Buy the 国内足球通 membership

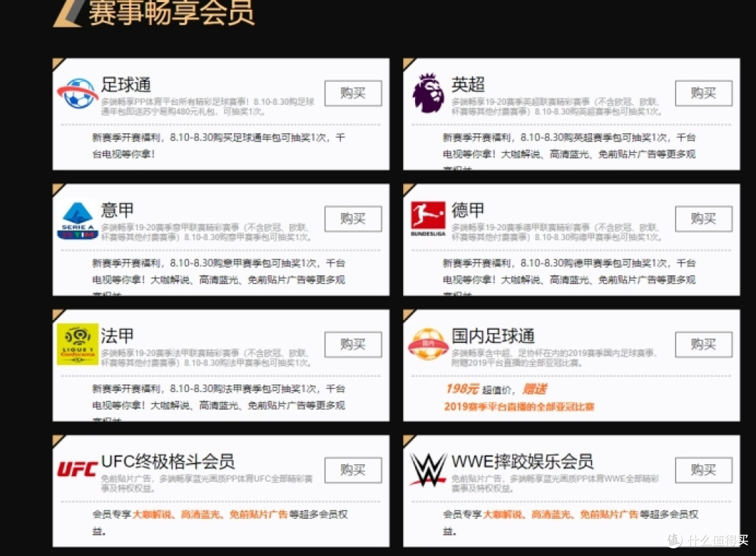coord(703,345)
